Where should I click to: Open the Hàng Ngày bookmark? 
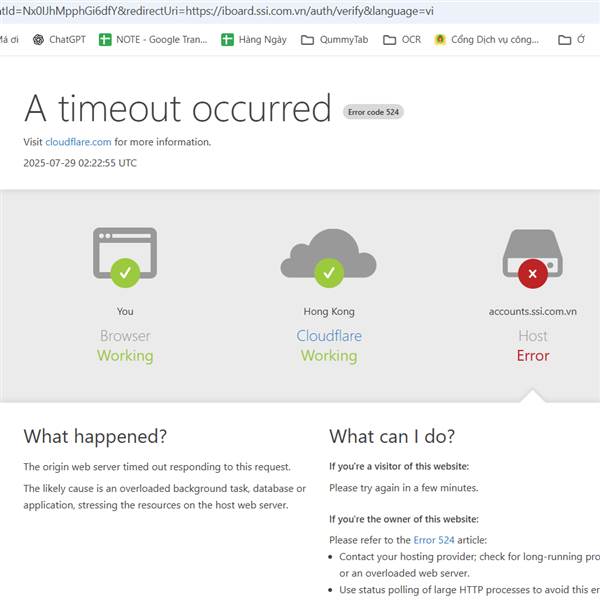(254, 39)
